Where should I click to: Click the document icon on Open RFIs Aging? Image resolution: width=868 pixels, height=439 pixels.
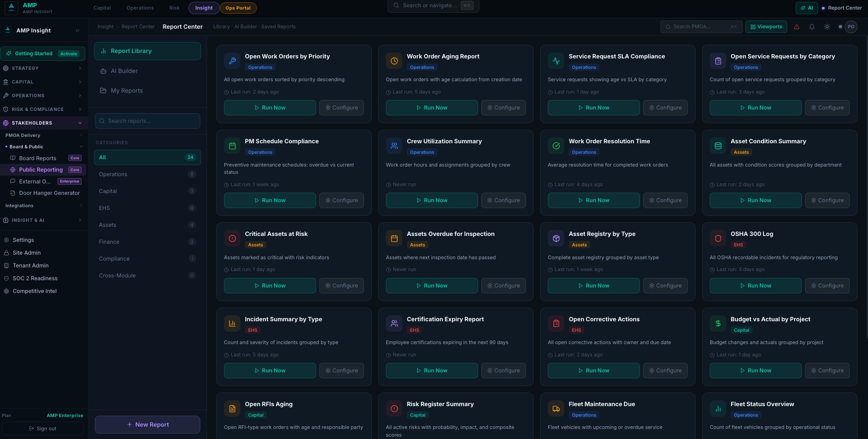click(232, 409)
